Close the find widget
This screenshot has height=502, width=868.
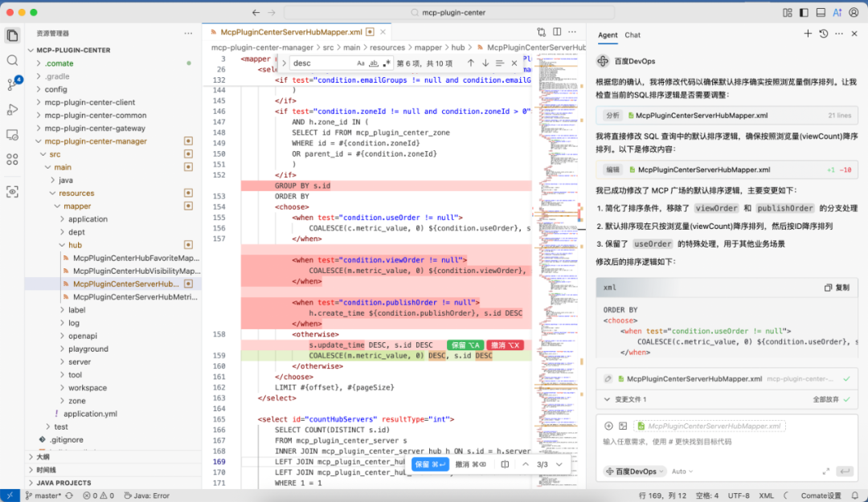[x=514, y=63]
